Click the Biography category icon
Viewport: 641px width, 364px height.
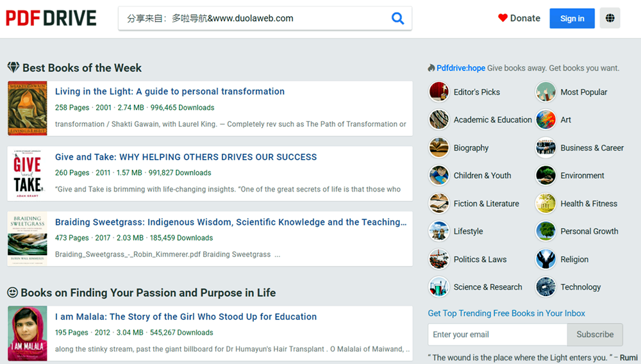click(438, 147)
